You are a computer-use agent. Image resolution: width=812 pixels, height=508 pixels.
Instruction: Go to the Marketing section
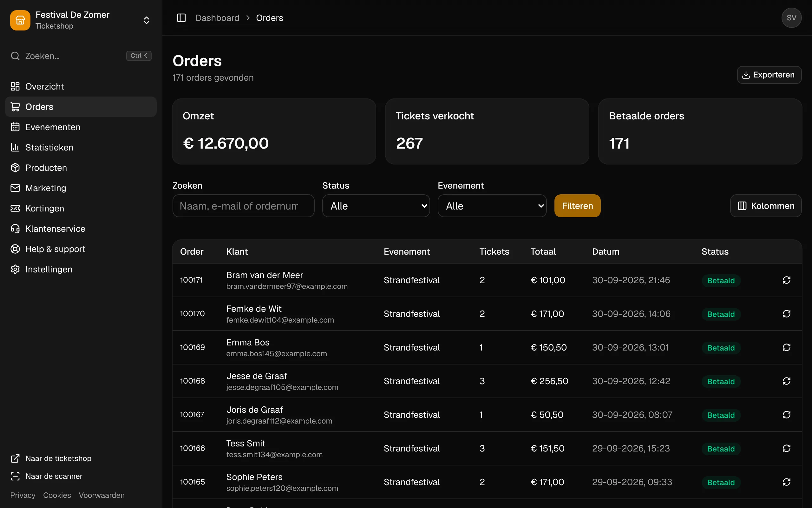(81, 188)
